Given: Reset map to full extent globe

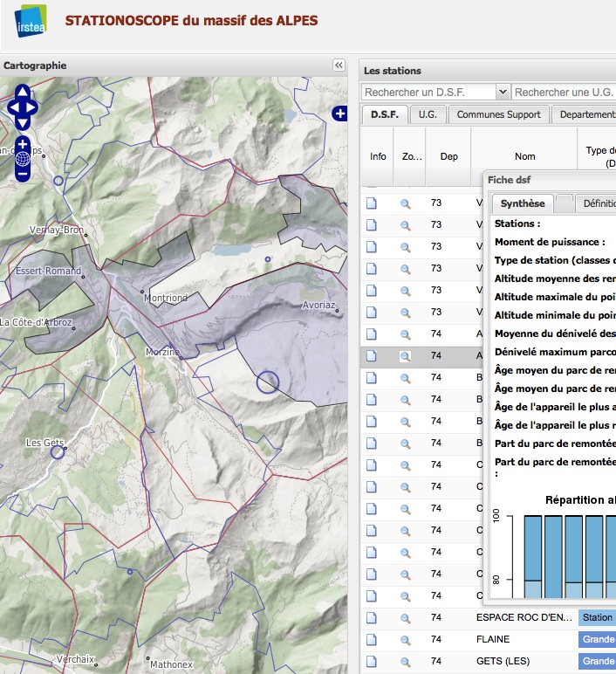Looking at the screenshot, I should pyautogui.click(x=23, y=158).
